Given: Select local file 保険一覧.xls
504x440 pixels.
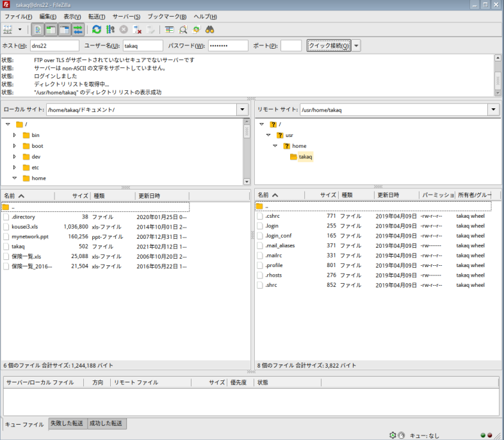Looking at the screenshot, I should coord(95,256).
